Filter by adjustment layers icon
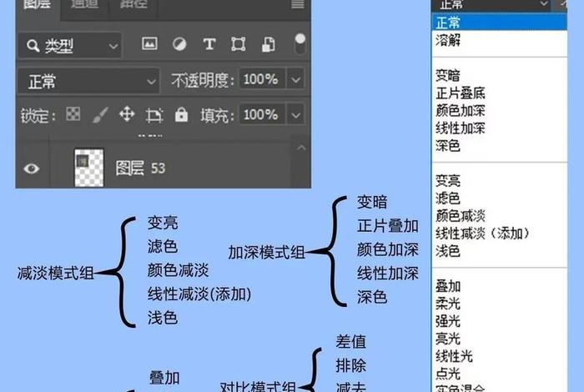 (179, 44)
